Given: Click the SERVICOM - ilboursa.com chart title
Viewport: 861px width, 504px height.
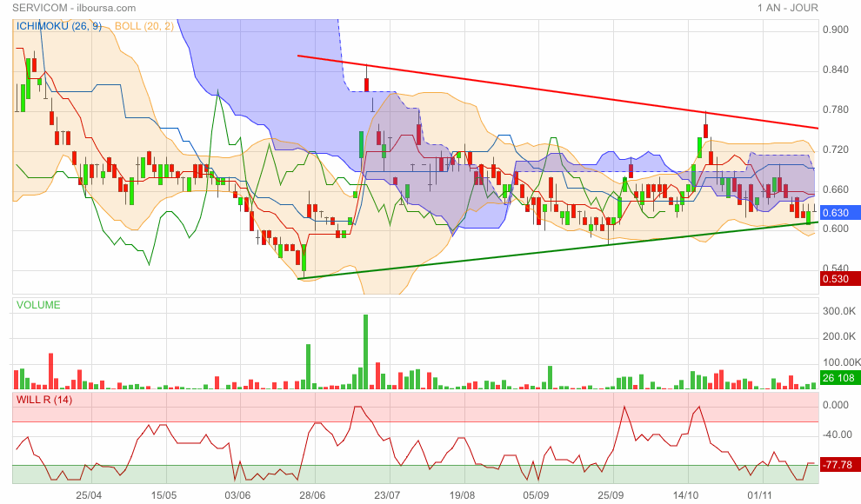Looking at the screenshot, I should click(74, 8).
